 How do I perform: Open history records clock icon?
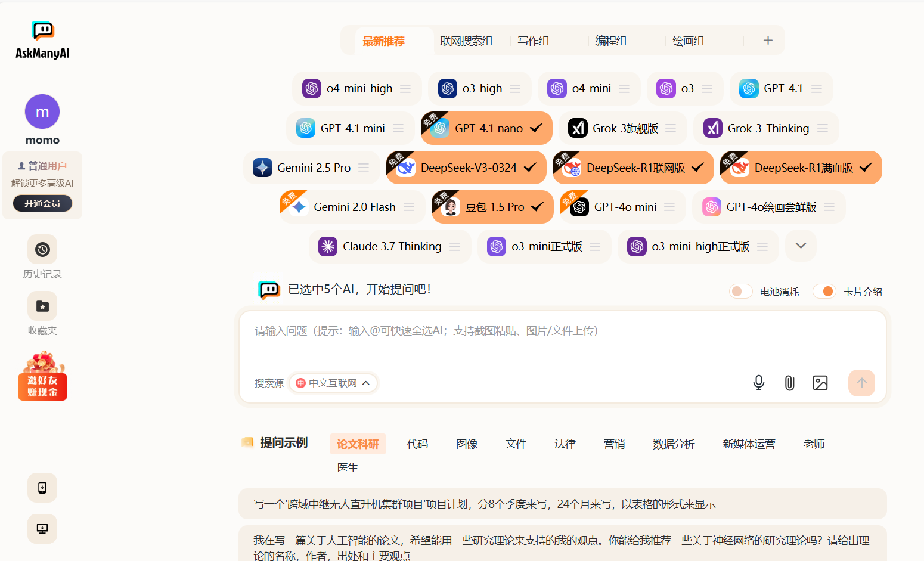pyautogui.click(x=42, y=249)
